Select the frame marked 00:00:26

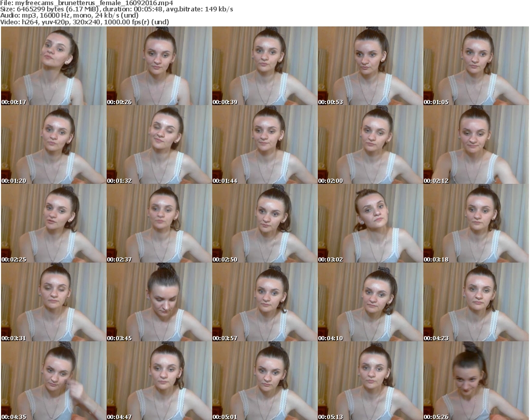click(159, 66)
